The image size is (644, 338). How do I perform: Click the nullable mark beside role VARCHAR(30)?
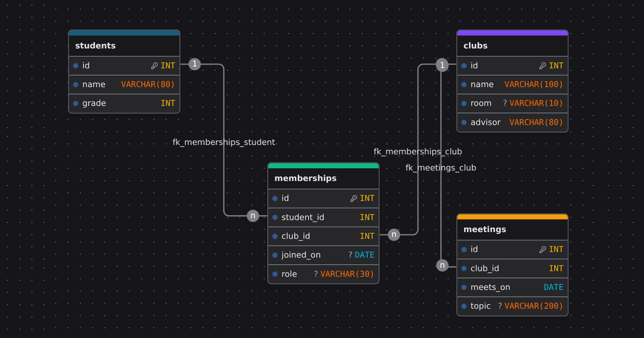316,274
